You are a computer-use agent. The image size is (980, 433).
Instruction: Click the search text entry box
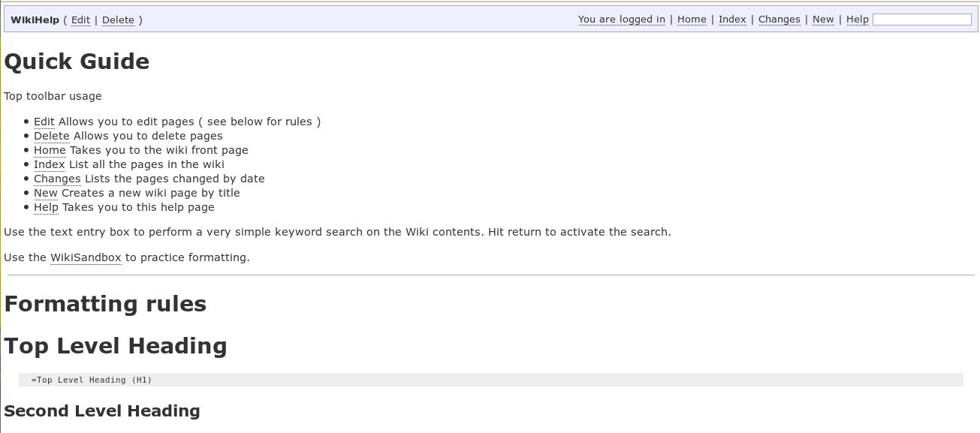pyautogui.click(x=921, y=19)
